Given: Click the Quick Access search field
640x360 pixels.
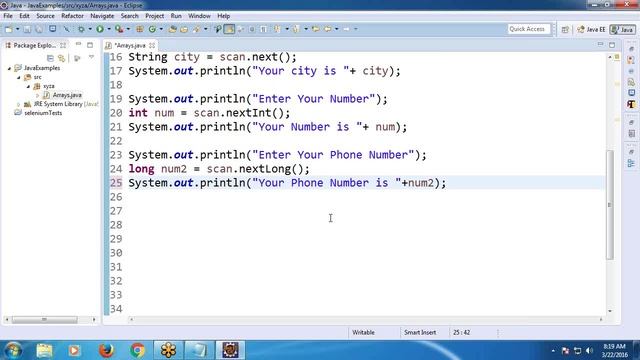Looking at the screenshot, I should (x=529, y=29).
